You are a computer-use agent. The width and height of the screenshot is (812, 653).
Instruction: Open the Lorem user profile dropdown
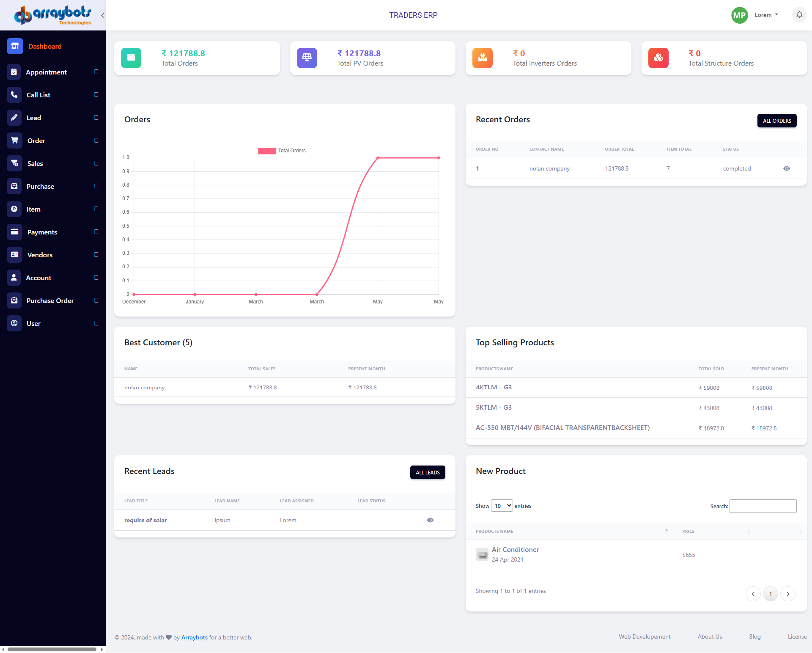(x=766, y=15)
